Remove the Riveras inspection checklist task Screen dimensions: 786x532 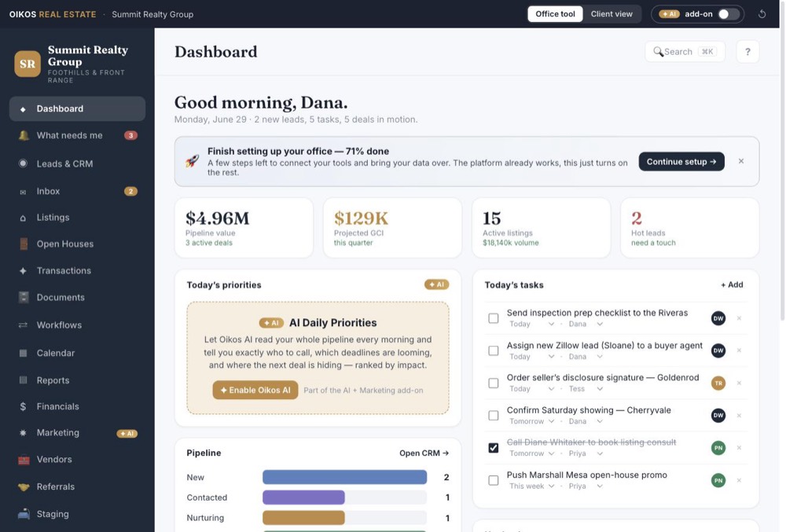(739, 318)
